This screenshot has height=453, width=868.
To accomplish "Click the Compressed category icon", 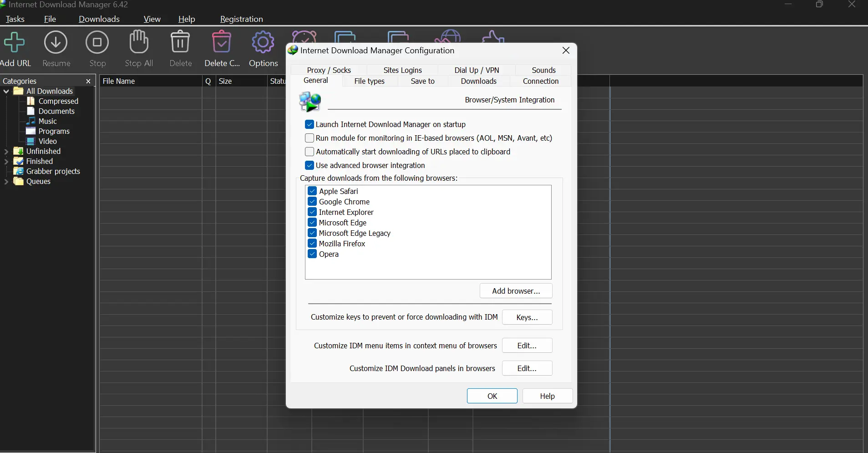I will coord(31,101).
